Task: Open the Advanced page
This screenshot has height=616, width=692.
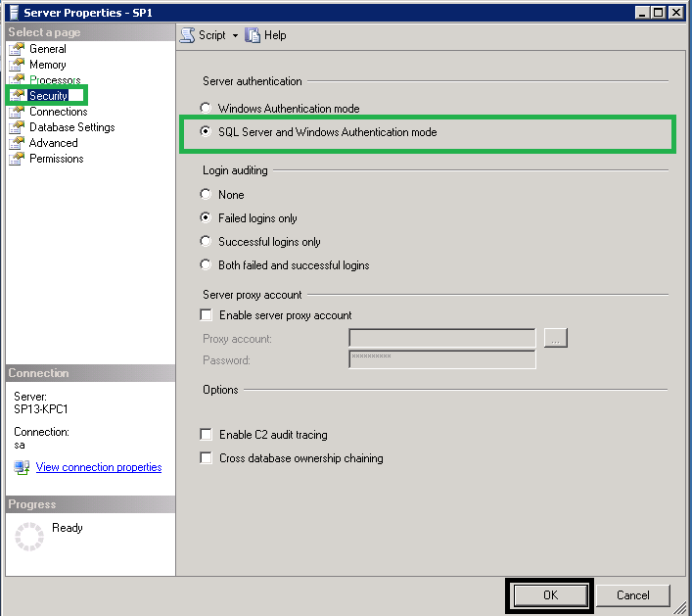Action: tap(54, 143)
